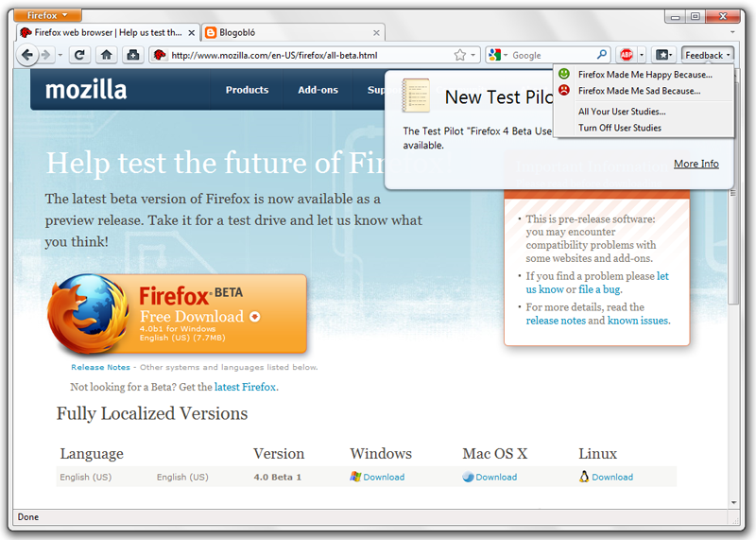Image resolution: width=756 pixels, height=540 pixels.
Task: Follow the latest Firefox link
Action: tap(246, 387)
